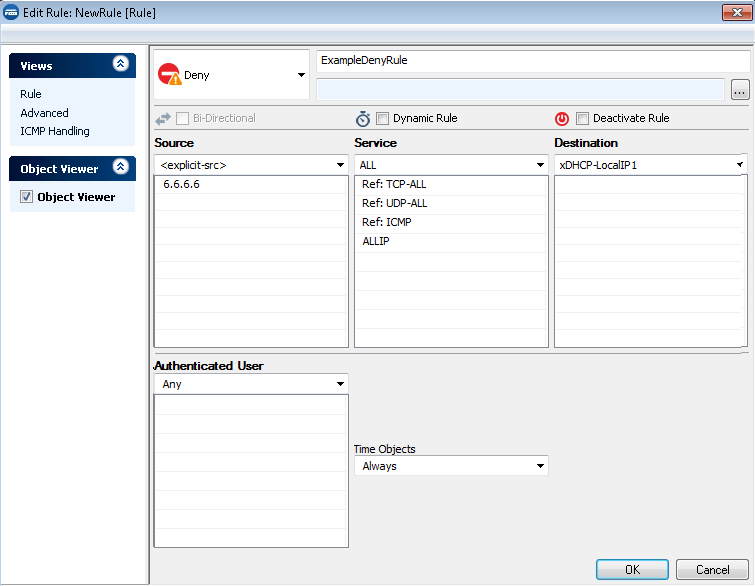Screen dimensions: 755x586
Task: Select the ALLIP service entry
Action: pos(451,241)
